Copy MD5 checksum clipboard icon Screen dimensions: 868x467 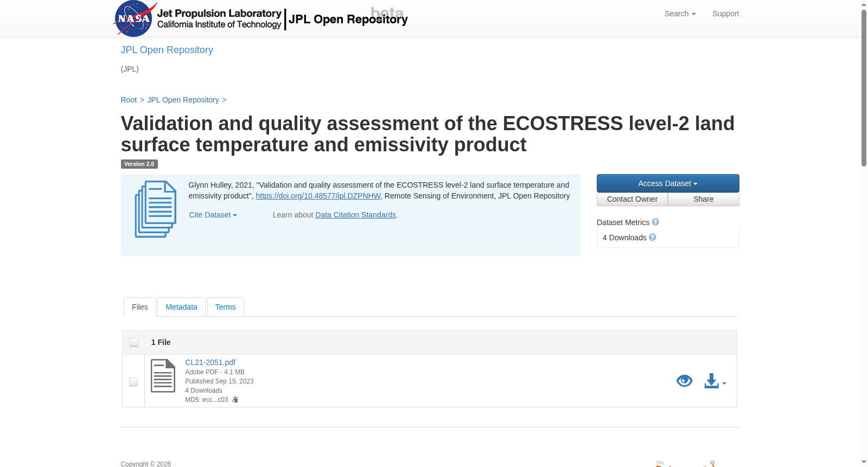[x=235, y=400]
